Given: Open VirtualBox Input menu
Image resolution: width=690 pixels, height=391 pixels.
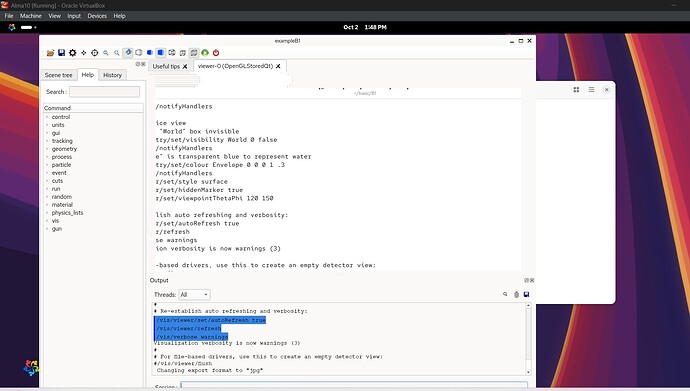Looking at the screenshot, I should (74, 16).
